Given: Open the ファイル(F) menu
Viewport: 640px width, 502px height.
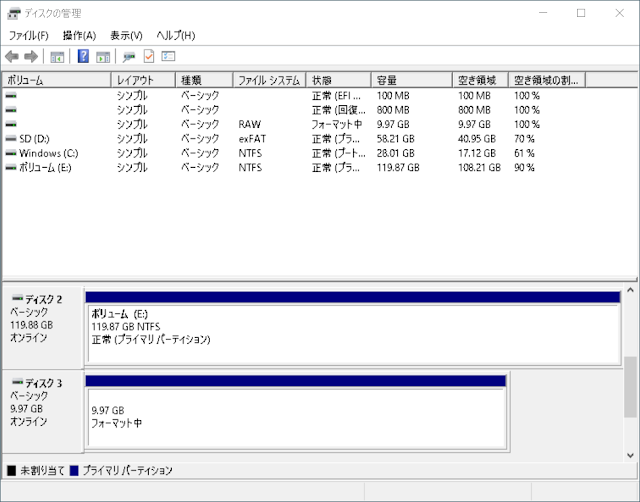Looking at the screenshot, I should point(29,36).
